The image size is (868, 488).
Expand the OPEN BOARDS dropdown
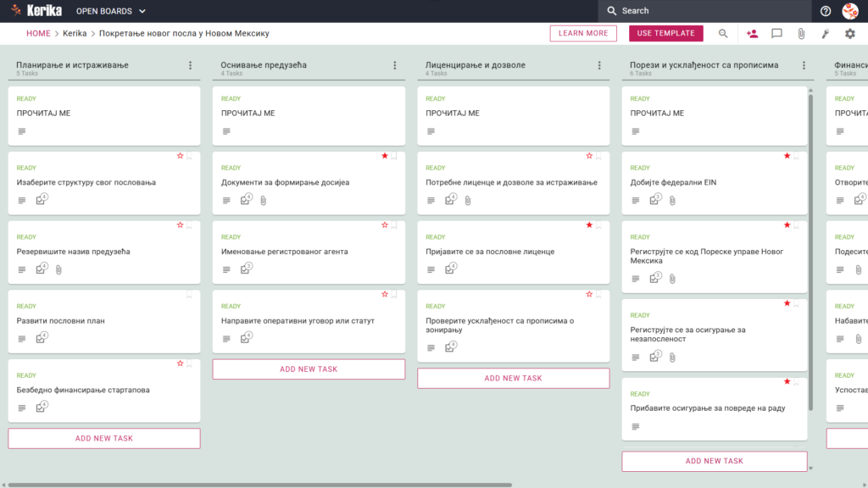[x=111, y=11]
